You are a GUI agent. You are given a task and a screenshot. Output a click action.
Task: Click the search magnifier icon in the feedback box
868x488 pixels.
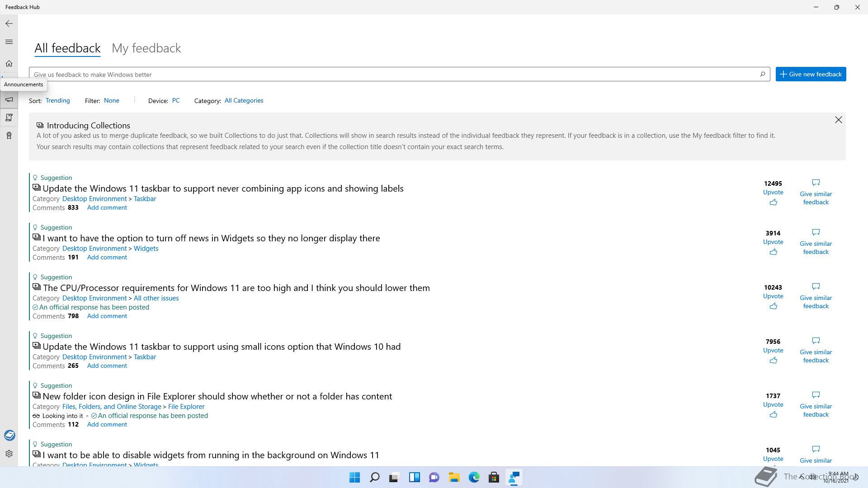[763, 74]
